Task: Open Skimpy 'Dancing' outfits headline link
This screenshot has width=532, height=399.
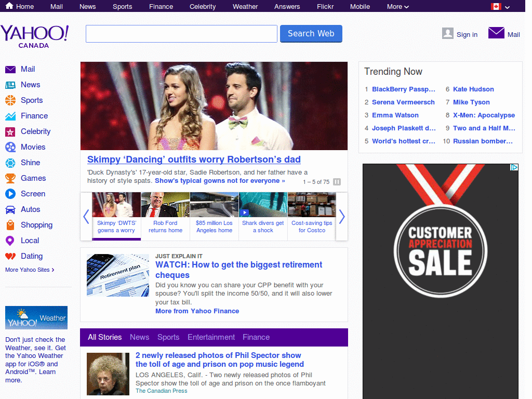Action: pos(194,159)
